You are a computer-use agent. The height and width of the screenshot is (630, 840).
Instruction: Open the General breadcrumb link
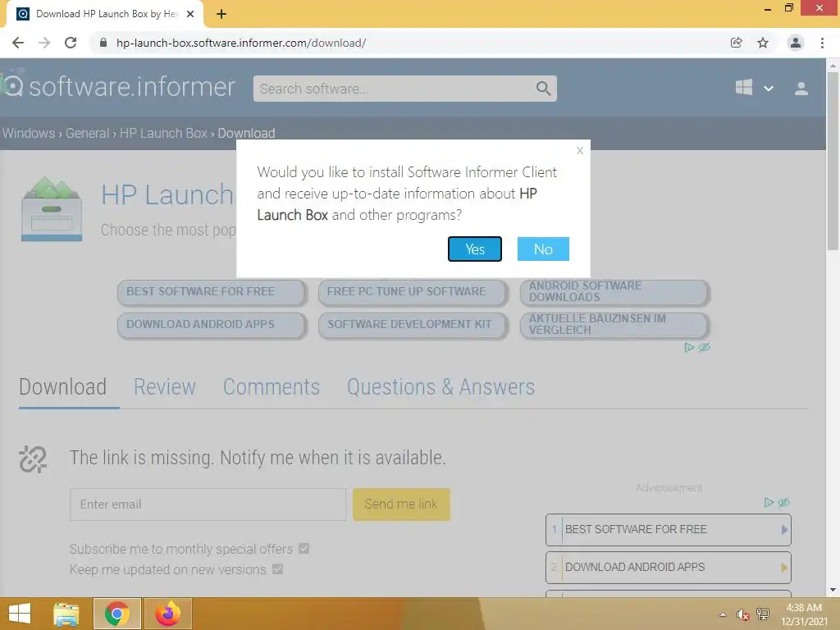(x=87, y=133)
